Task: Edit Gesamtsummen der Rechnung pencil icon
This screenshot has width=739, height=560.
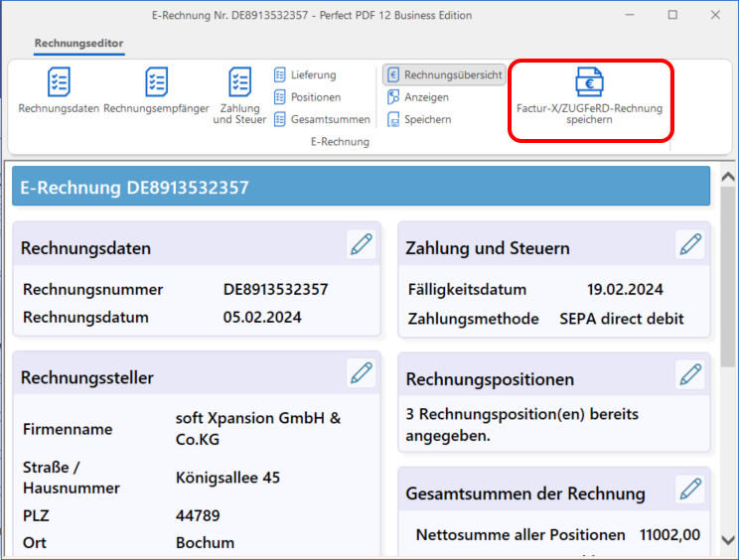Action: click(689, 490)
